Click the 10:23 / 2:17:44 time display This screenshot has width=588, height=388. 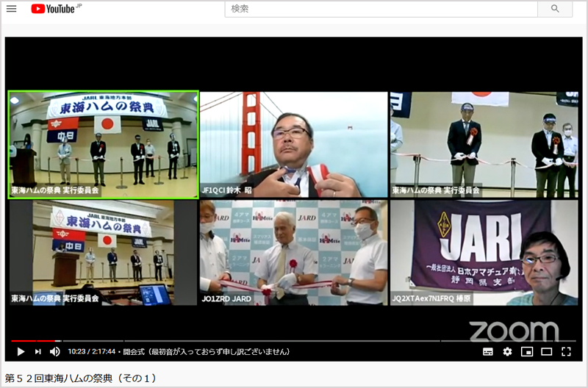tap(91, 352)
